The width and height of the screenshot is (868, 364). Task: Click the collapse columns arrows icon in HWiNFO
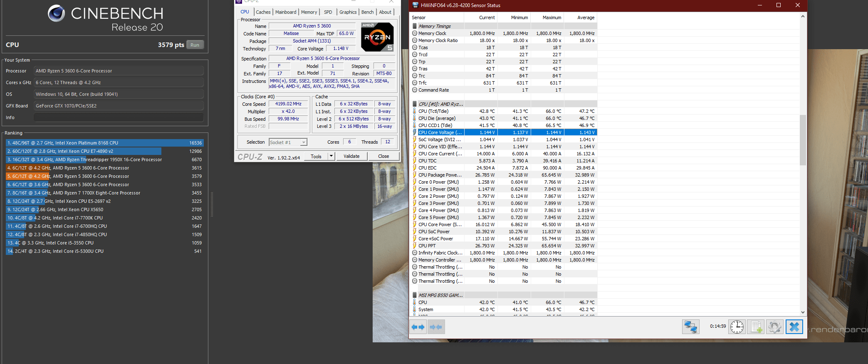pos(436,327)
